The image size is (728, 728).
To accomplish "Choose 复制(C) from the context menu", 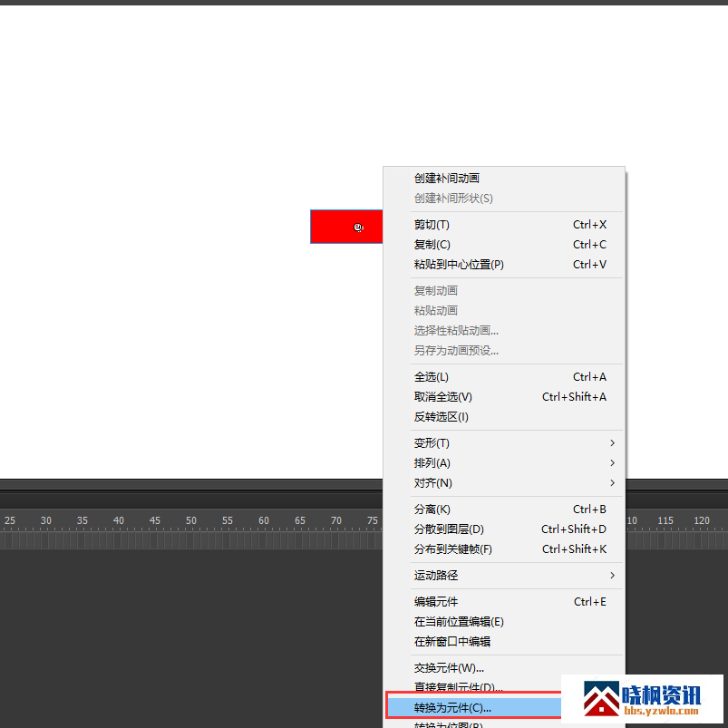I will coord(504,245).
